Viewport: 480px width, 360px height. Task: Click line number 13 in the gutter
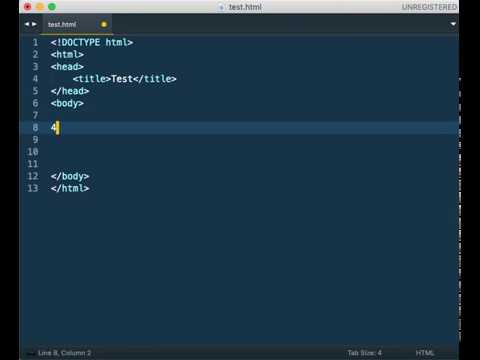click(33, 188)
